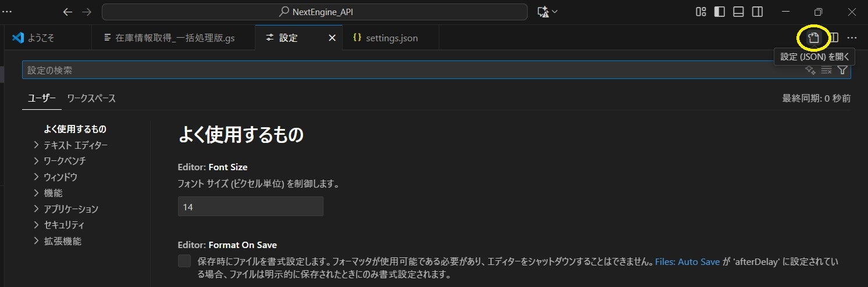This screenshot has height=287, width=868.
Task: Toggle the primary side bar icon
Action: point(720,12)
